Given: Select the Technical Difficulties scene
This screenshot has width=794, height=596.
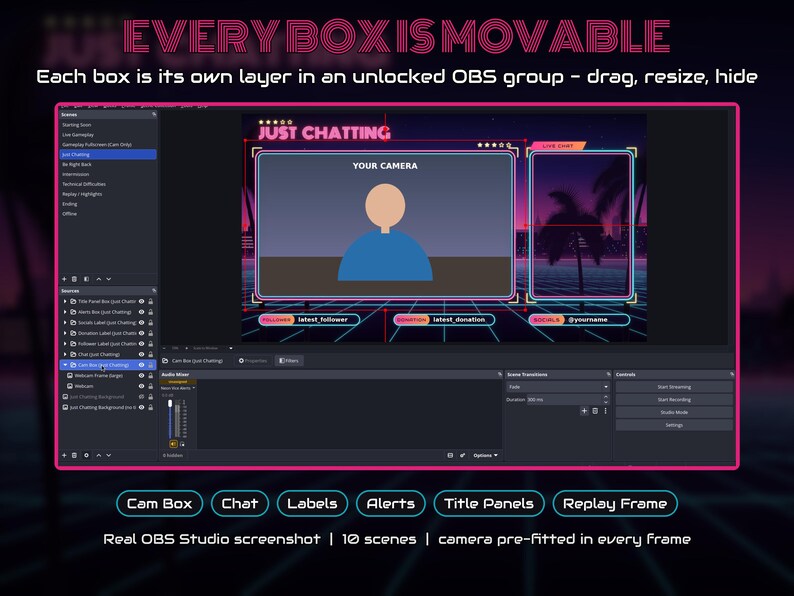Looking at the screenshot, I should point(108,184).
